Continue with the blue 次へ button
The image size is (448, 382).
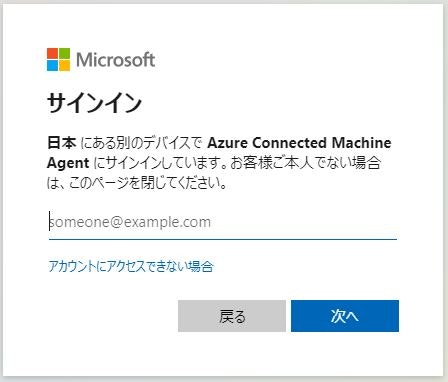point(345,316)
